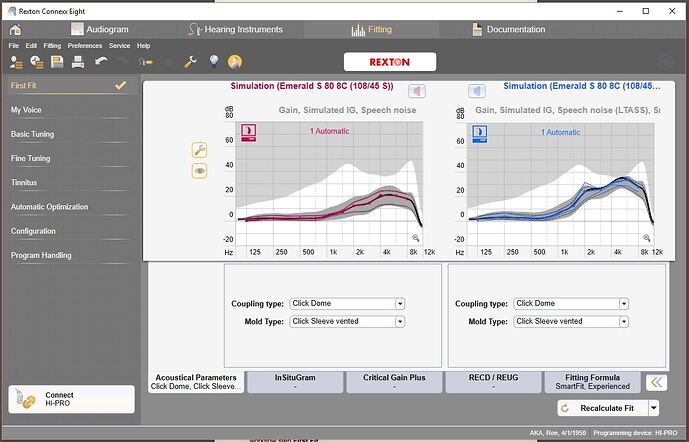Switch to the InSituGram tab
Screen dimensions: 689x442
pos(295,382)
